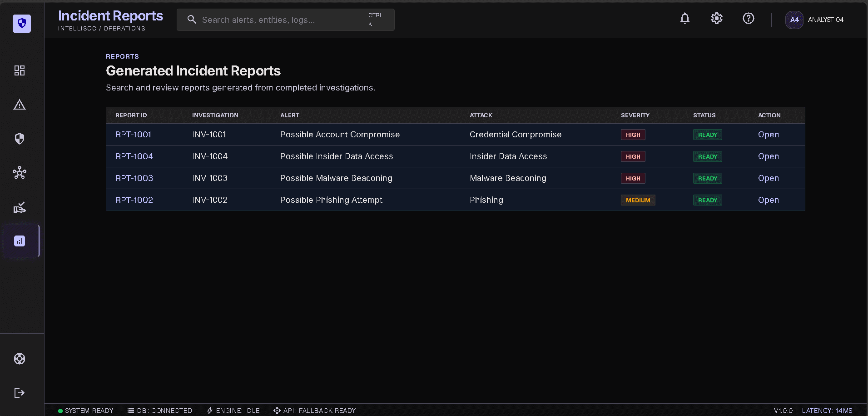Click HIGH severity badge in RPT-1003 row

click(x=633, y=178)
